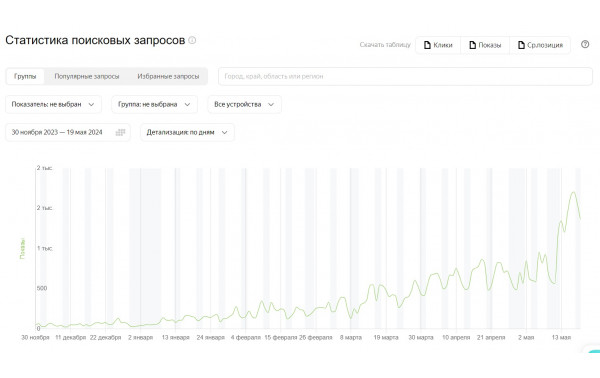This screenshot has width=600, height=378.
Task: Download the Клики table file
Action: [438, 45]
